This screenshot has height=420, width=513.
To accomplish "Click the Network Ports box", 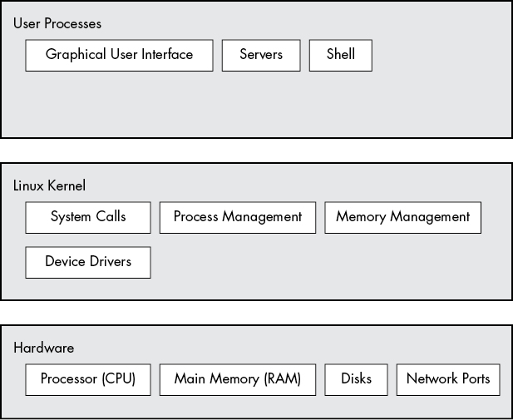I will pyautogui.click(x=448, y=379).
